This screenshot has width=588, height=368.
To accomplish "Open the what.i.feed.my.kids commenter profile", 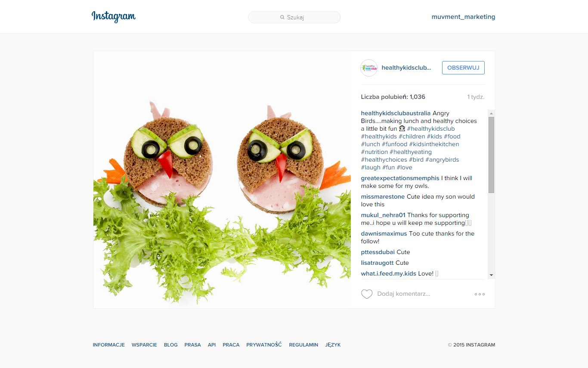I will pyautogui.click(x=389, y=273).
